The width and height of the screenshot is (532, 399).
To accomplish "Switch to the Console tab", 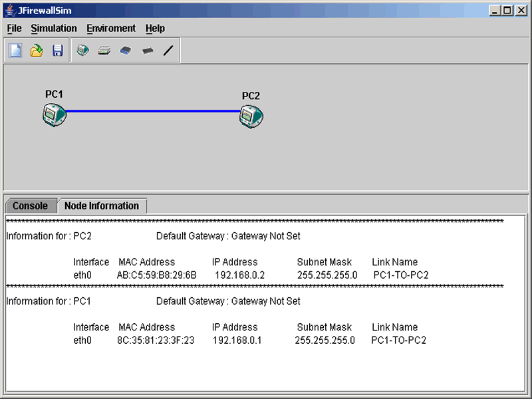I will 30,206.
